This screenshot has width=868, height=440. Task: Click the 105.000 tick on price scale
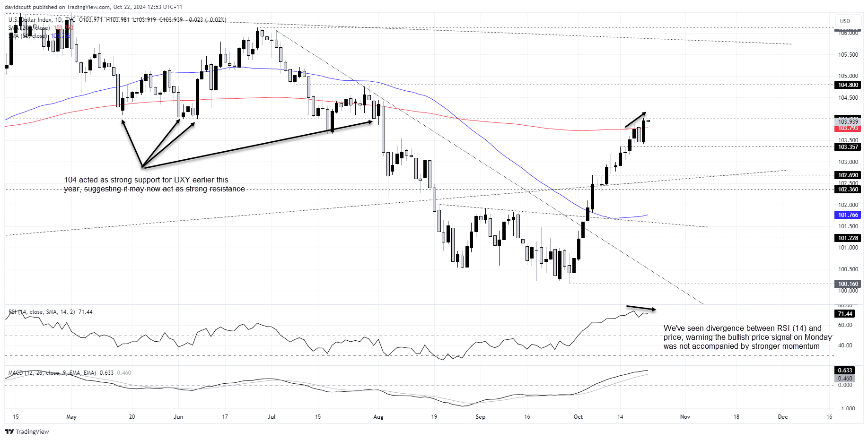tap(848, 76)
